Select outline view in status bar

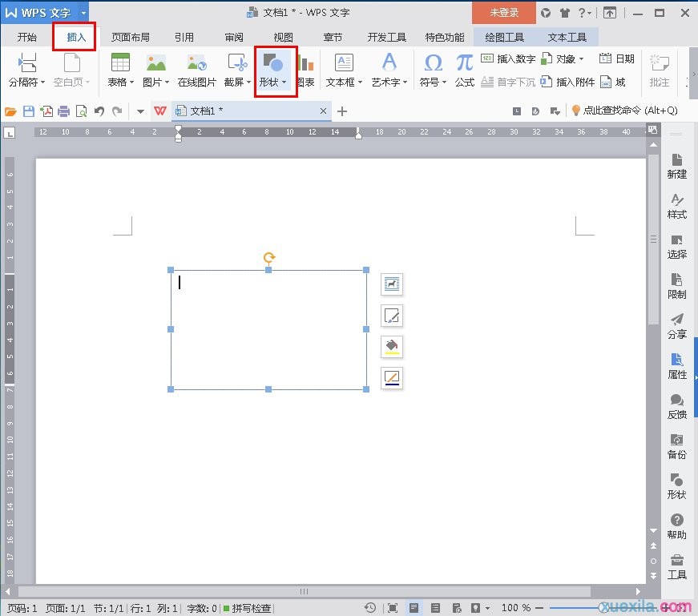click(435, 607)
